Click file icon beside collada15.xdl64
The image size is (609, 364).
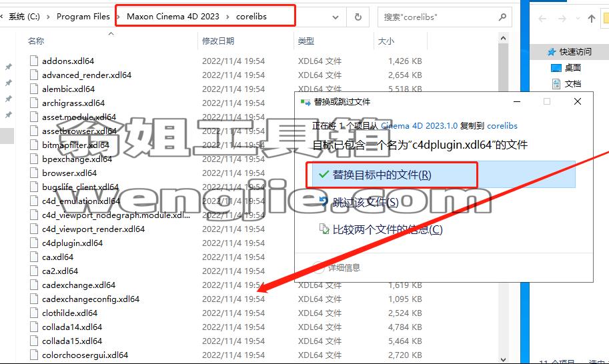click(34, 340)
